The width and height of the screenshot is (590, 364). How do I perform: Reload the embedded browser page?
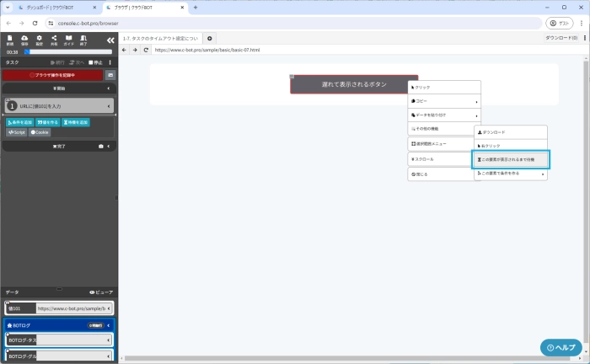point(146,50)
